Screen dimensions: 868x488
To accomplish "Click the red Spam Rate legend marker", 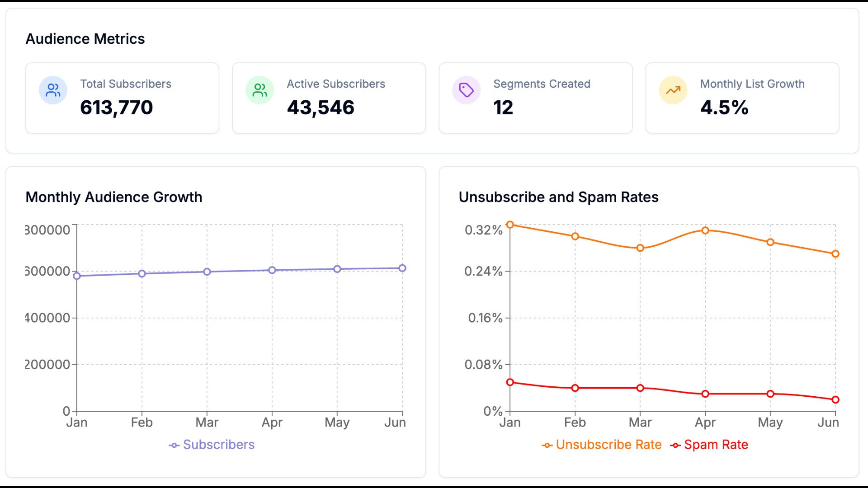I will pos(675,446).
